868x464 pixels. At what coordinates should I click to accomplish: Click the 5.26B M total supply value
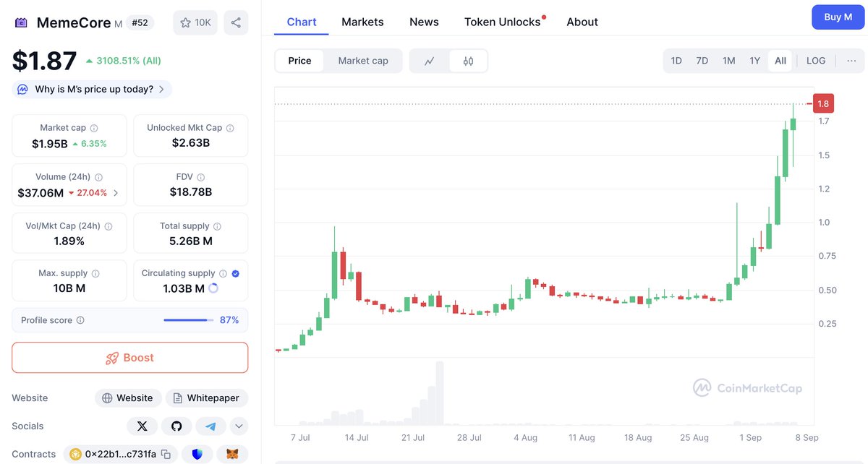point(191,241)
